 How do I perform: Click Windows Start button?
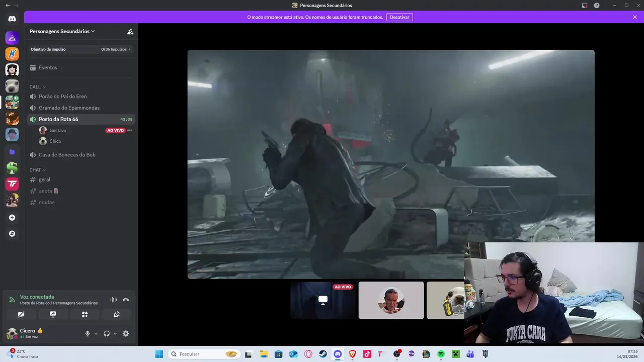[159, 354]
